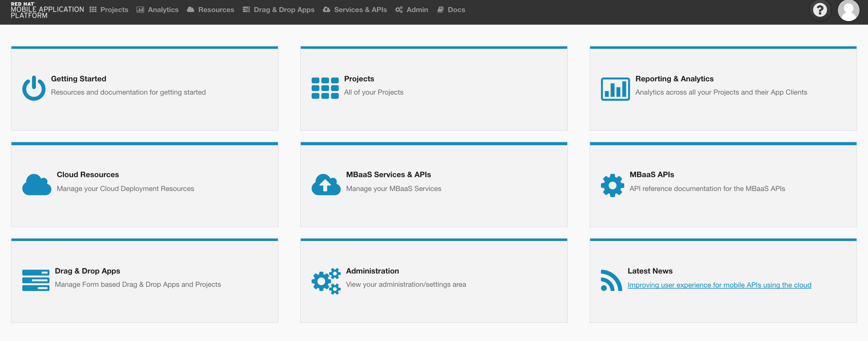868x341 pixels.
Task: Click 'All of your Projects' description
Action: tap(373, 92)
